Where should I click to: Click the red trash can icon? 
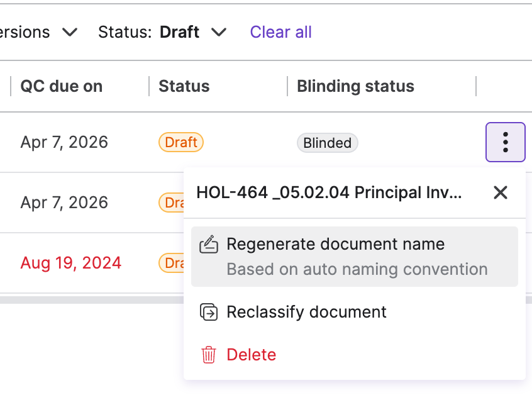[208, 355]
